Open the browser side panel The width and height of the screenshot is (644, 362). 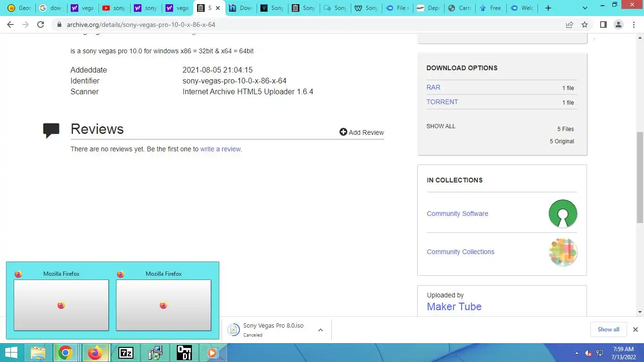pos(603,25)
